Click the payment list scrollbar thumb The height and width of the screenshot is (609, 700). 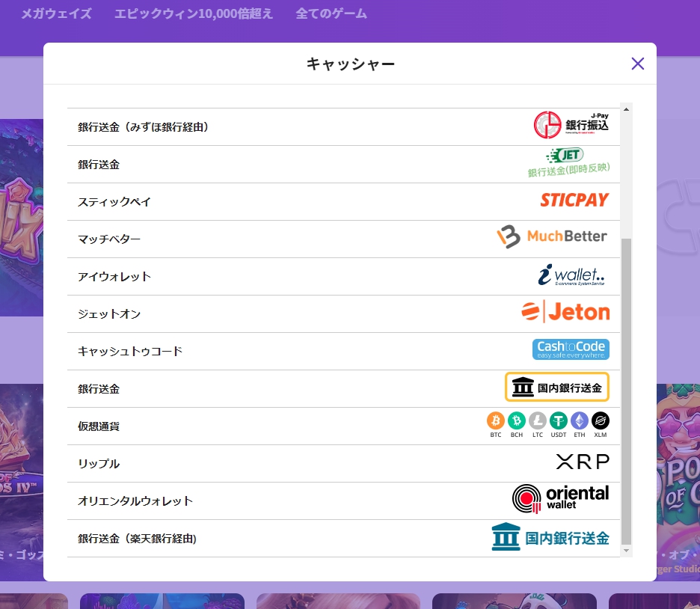pyautogui.click(x=627, y=391)
